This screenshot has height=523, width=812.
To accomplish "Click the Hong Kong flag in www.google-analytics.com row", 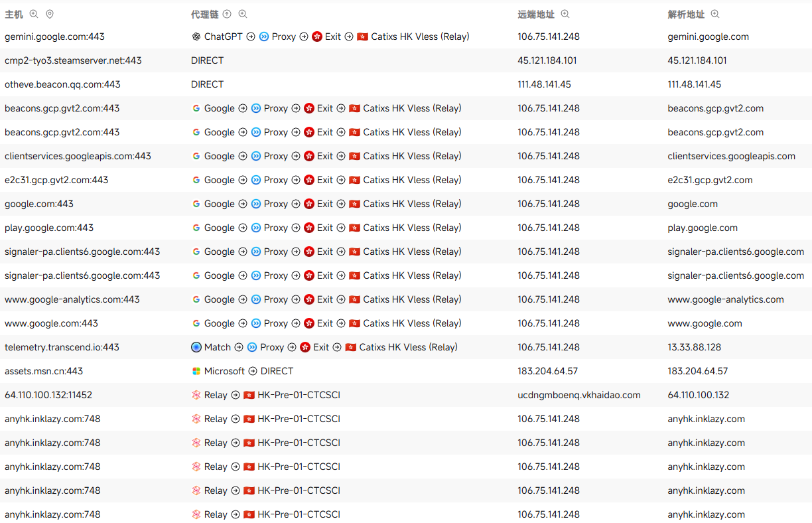I will tap(355, 299).
